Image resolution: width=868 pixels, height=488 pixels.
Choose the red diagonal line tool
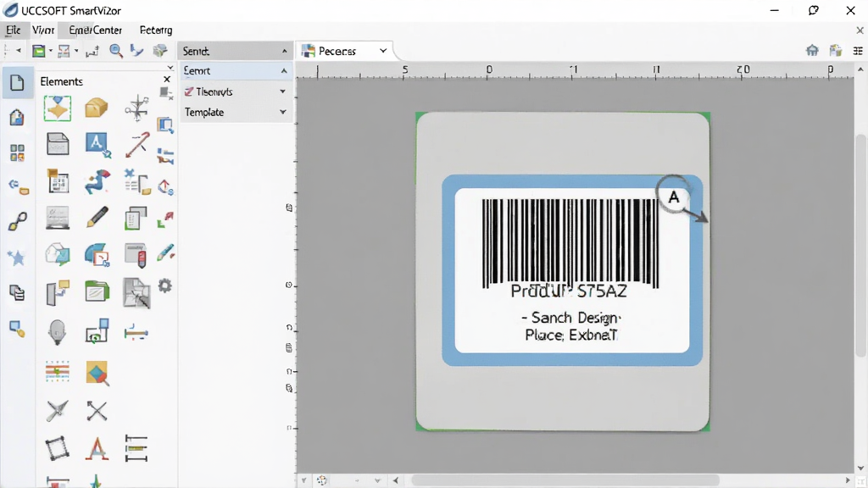(136, 144)
